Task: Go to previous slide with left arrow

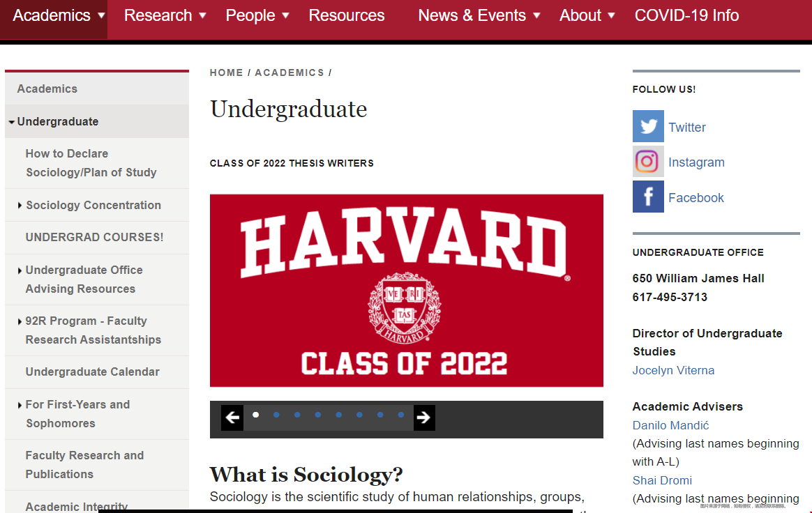Action: (232, 418)
